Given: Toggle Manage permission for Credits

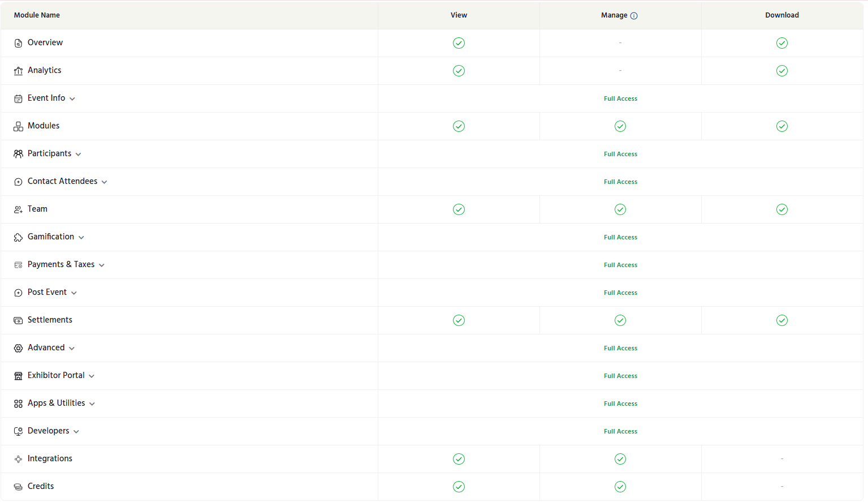Looking at the screenshot, I should click(620, 487).
